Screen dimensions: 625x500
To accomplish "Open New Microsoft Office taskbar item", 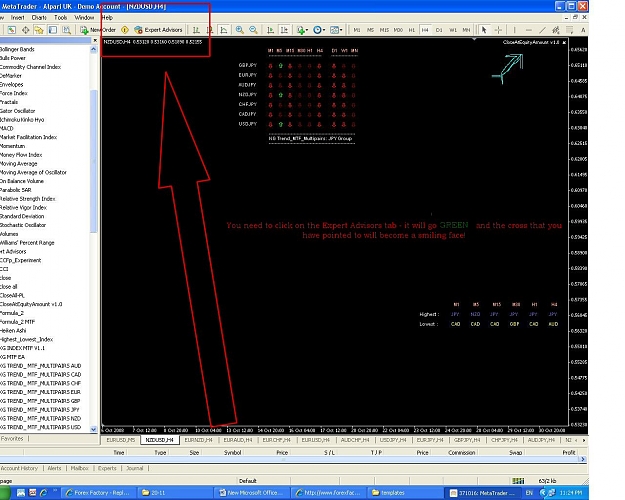I will (x=252, y=492).
